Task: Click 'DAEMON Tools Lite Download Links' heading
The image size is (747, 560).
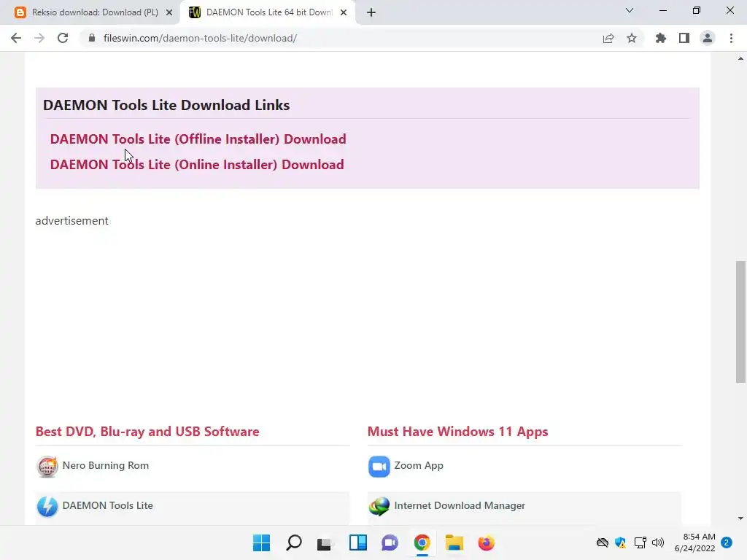Action: 166,105
